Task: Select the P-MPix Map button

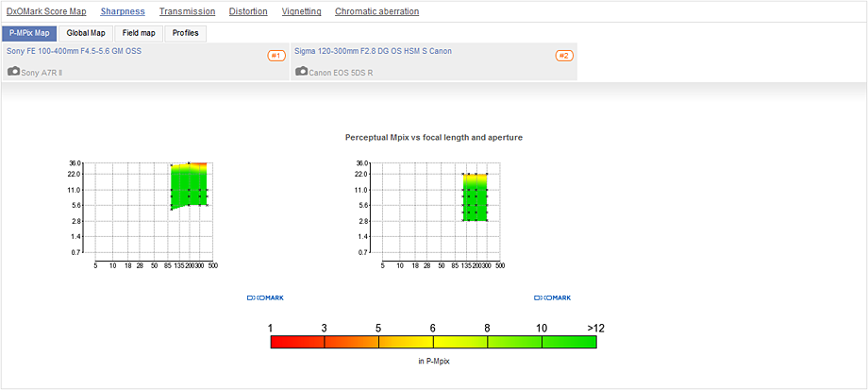Action: click(x=29, y=33)
